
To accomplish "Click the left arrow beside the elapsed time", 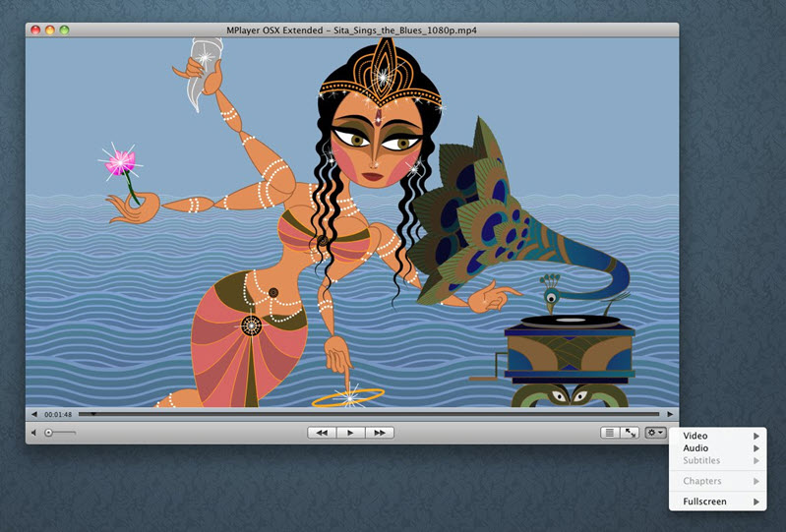I will click(x=34, y=414).
